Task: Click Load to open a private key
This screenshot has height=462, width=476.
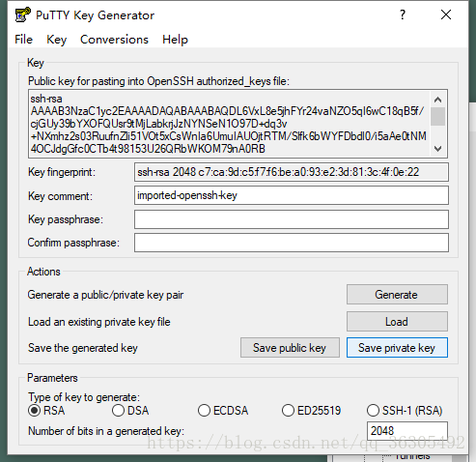Action: [397, 321]
